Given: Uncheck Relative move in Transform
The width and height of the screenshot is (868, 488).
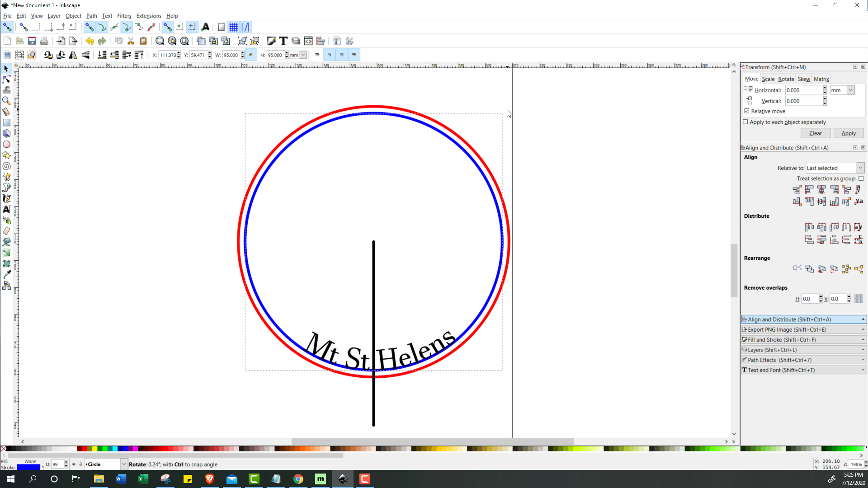Looking at the screenshot, I should pos(746,111).
